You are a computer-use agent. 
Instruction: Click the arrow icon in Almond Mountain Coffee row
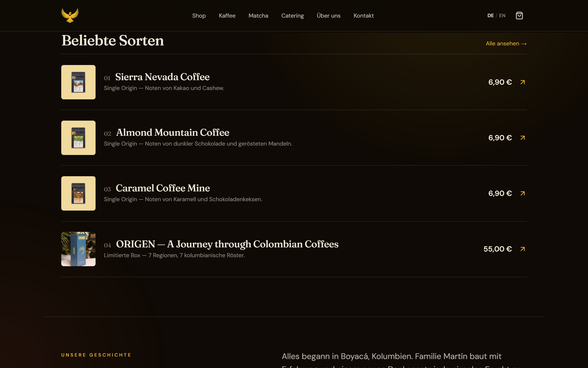tap(523, 138)
